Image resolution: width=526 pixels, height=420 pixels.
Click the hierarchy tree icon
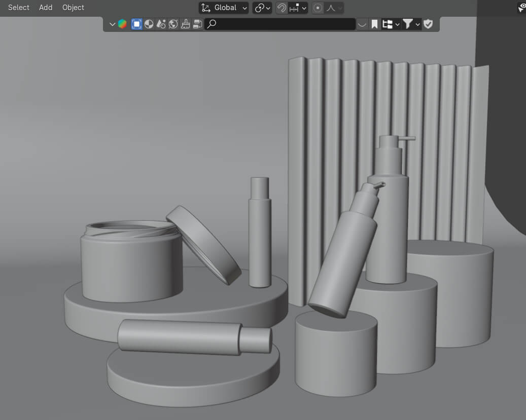388,24
